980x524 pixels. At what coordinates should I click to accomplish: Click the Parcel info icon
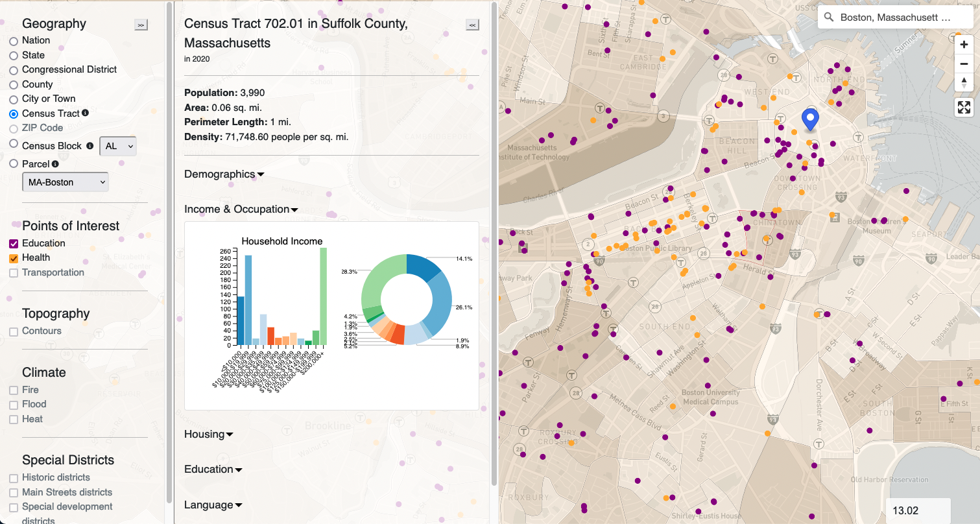point(56,164)
